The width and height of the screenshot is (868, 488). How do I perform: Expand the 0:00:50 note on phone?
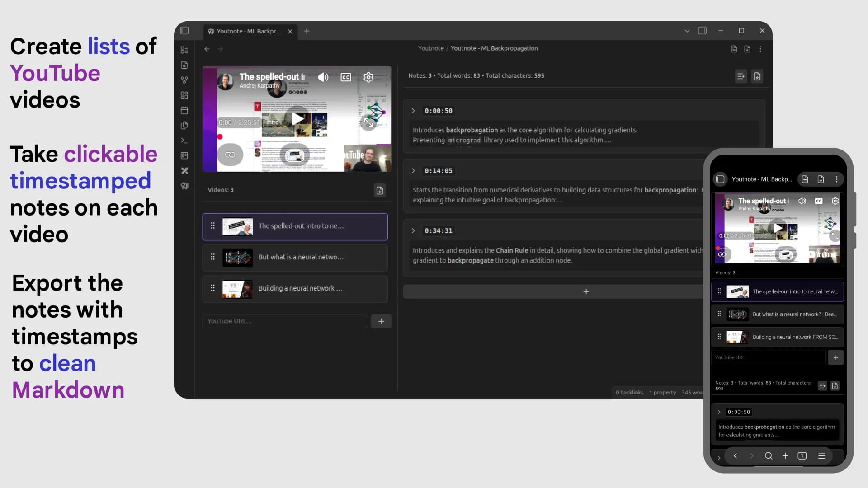(x=719, y=412)
